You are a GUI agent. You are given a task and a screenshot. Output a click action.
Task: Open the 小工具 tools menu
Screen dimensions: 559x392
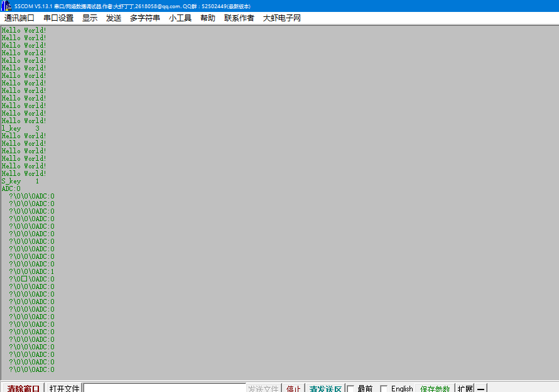[x=180, y=18]
